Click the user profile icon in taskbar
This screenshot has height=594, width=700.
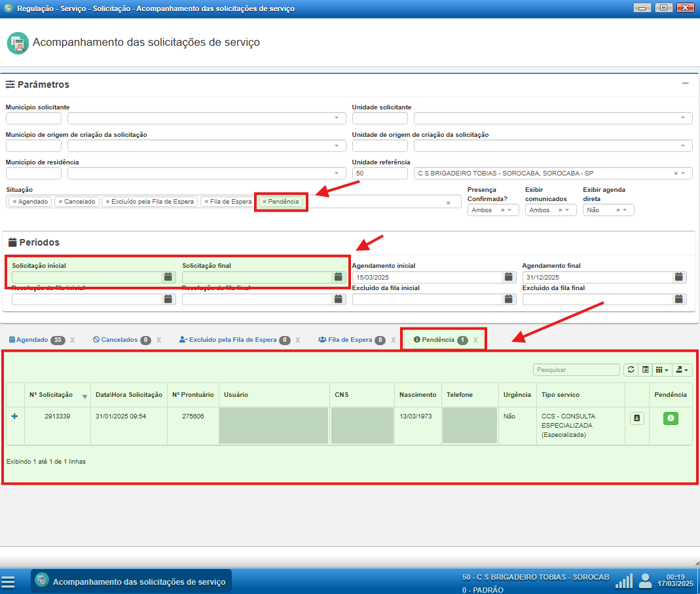coord(645,581)
